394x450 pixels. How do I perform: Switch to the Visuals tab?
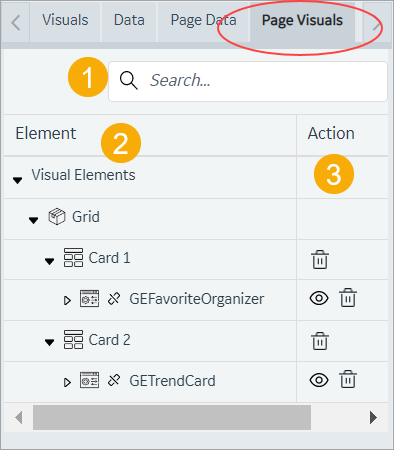coord(65,20)
